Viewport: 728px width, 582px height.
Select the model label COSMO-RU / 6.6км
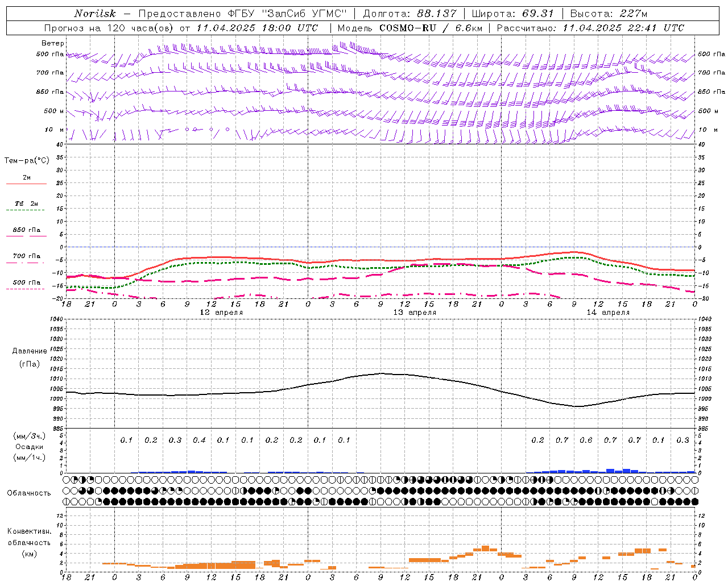(x=430, y=28)
